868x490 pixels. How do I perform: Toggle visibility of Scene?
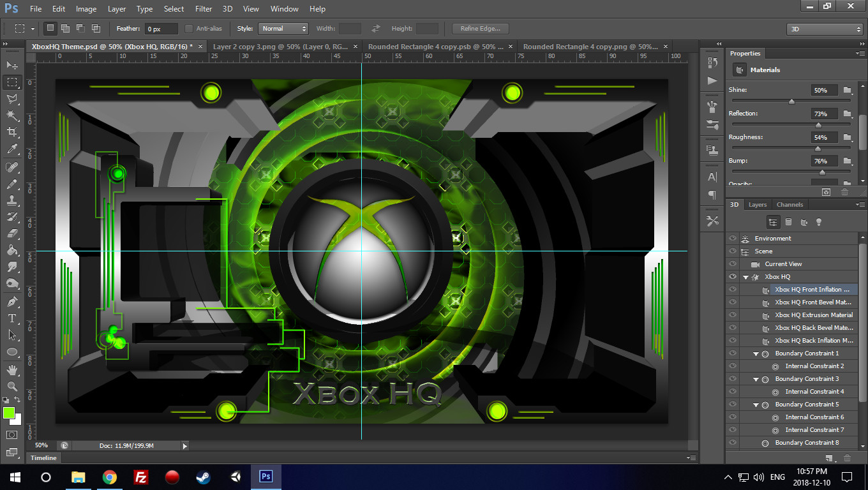coord(732,251)
